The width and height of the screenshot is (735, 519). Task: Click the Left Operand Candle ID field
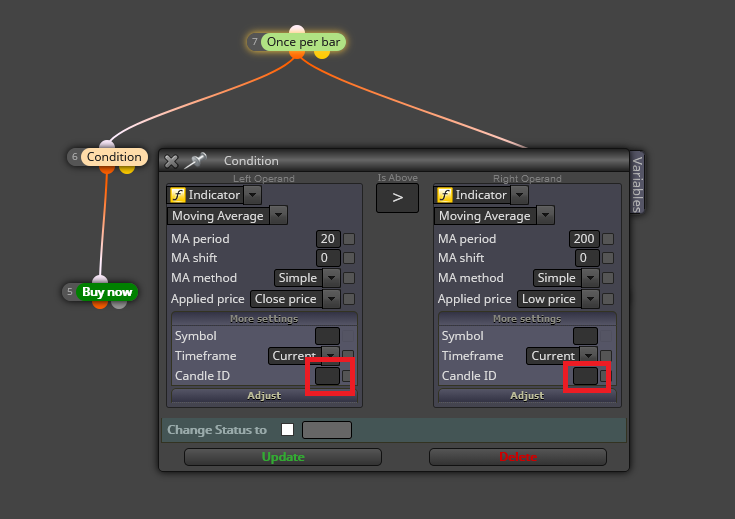[x=327, y=376]
